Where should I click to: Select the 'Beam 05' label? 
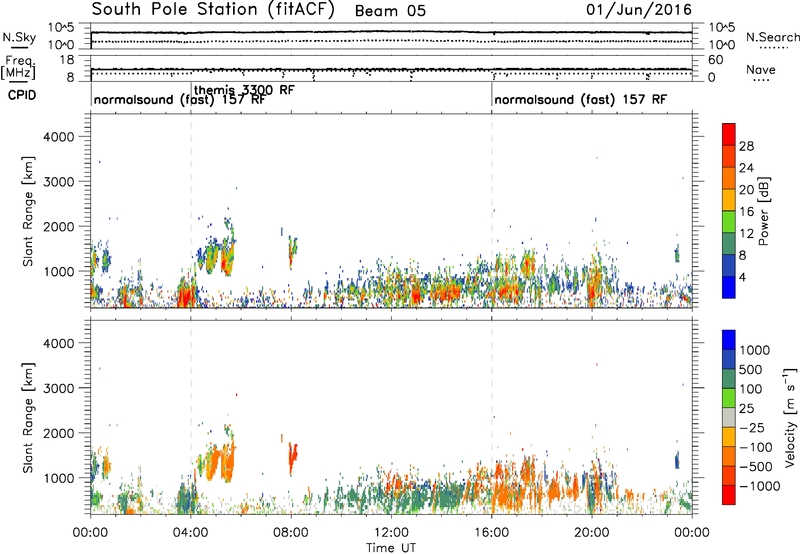coord(390,11)
